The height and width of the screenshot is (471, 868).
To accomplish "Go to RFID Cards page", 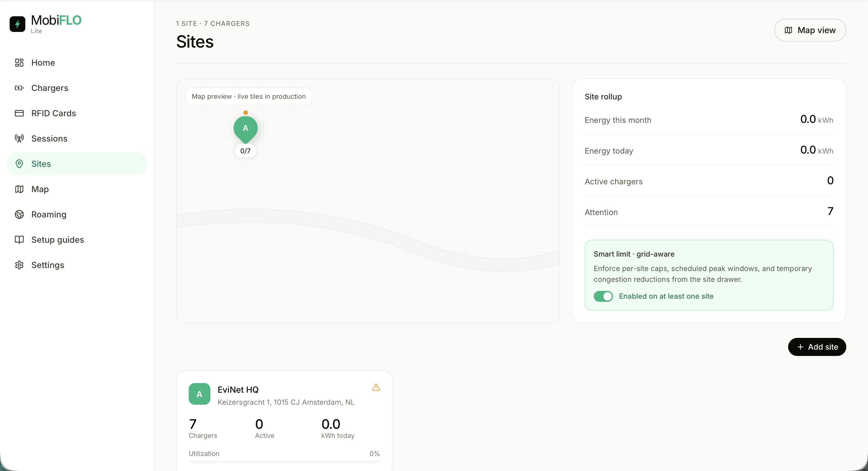I will (x=77, y=113).
